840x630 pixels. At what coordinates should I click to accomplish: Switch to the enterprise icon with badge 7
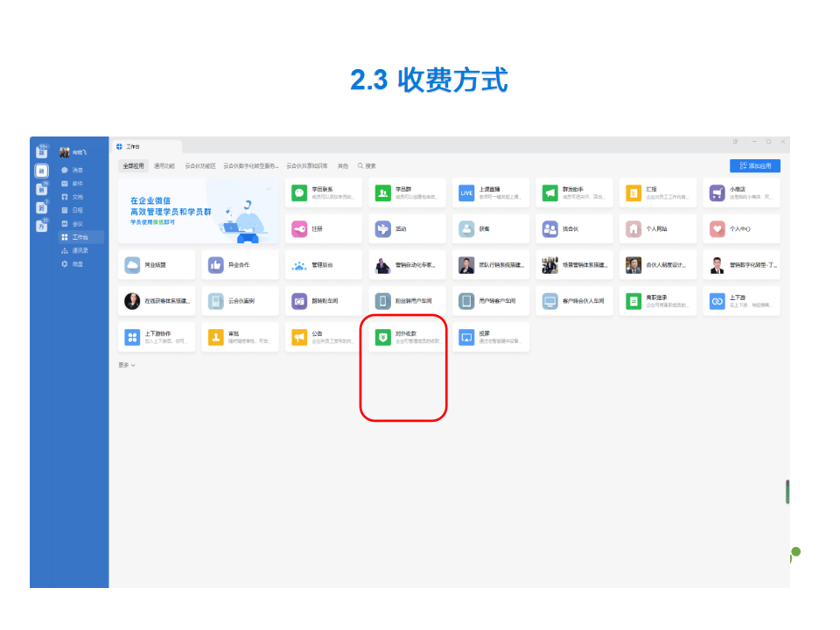point(42,207)
